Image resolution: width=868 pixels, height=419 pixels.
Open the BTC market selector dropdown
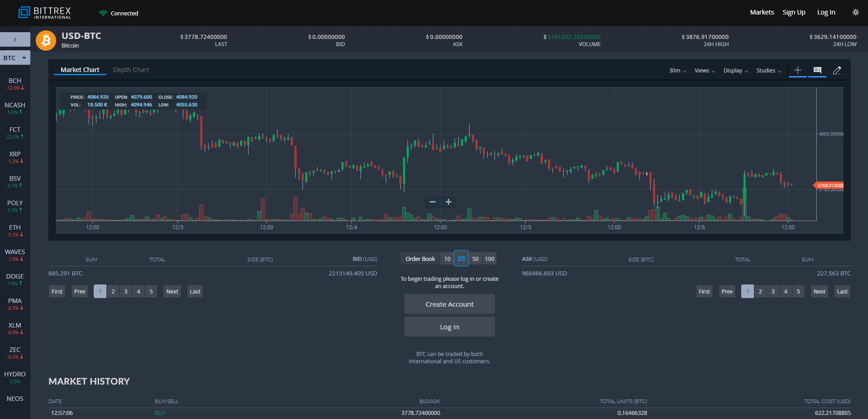click(x=15, y=58)
